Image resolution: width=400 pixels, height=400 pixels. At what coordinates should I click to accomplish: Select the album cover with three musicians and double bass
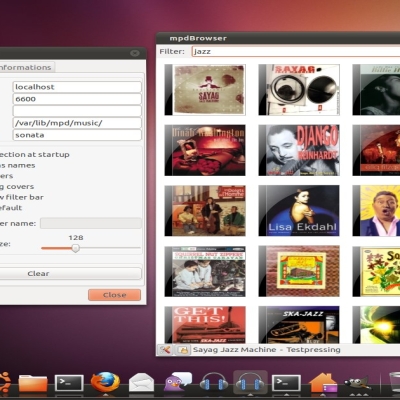click(x=205, y=211)
